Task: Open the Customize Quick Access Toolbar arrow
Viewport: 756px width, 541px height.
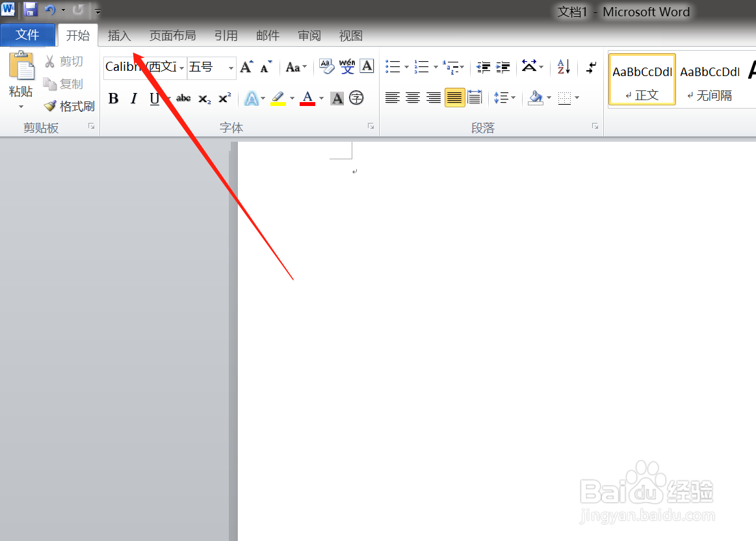Action: (x=98, y=10)
